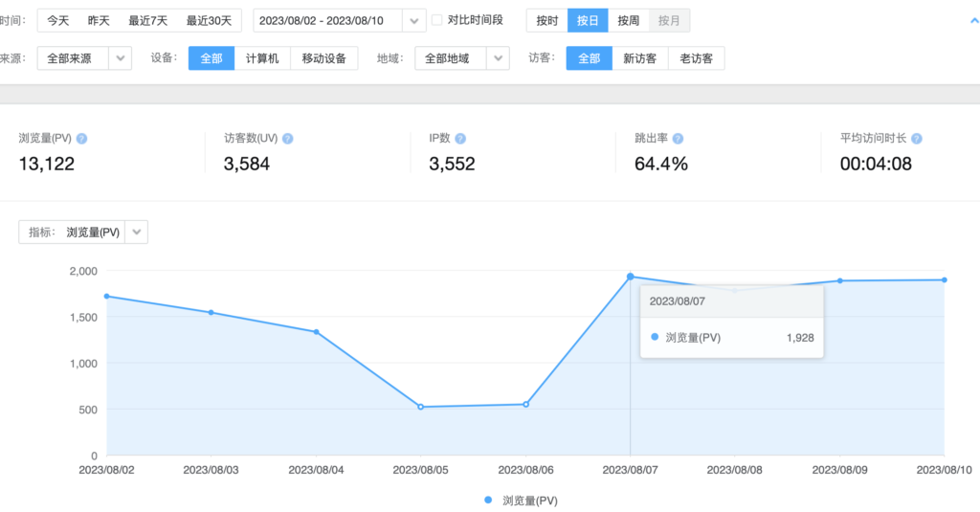
Task: Click the 2023/08/03 chart data point
Action: pos(212,313)
